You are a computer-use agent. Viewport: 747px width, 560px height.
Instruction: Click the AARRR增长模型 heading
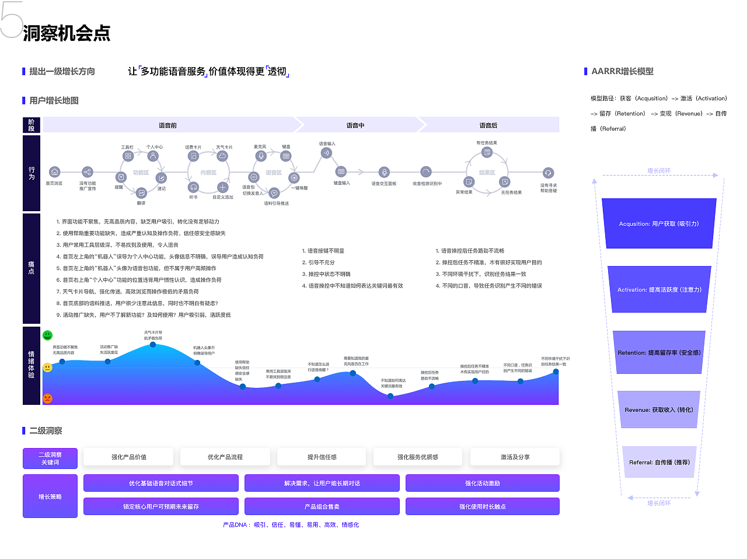point(622,71)
